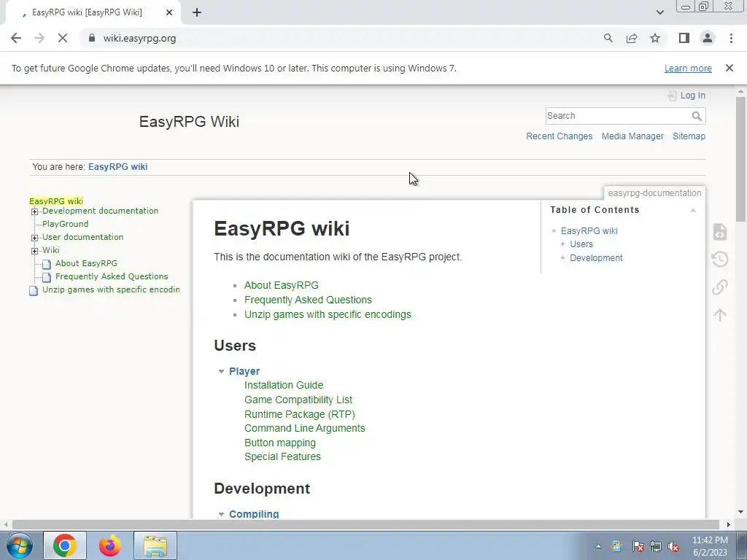The image size is (747, 560).
Task: Open the About EasyRPG article link
Action: coord(282,285)
